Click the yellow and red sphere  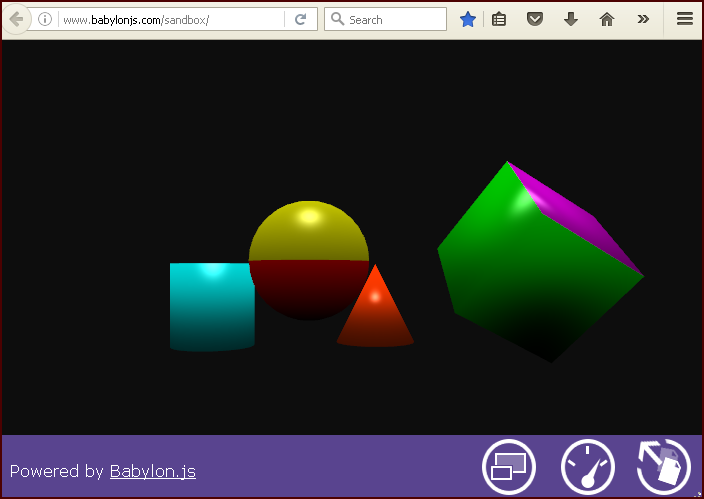point(308,261)
